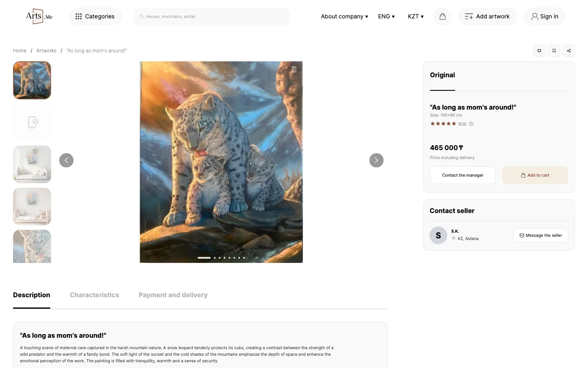Image resolution: width=588 pixels, height=368 pixels.
Task: Bookmark this artwork
Action: [554, 51]
